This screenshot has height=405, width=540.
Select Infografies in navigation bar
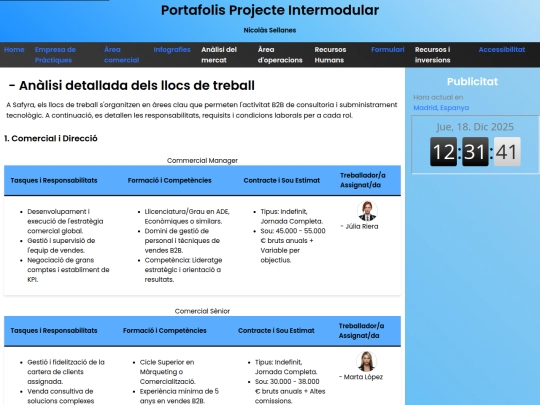[172, 50]
